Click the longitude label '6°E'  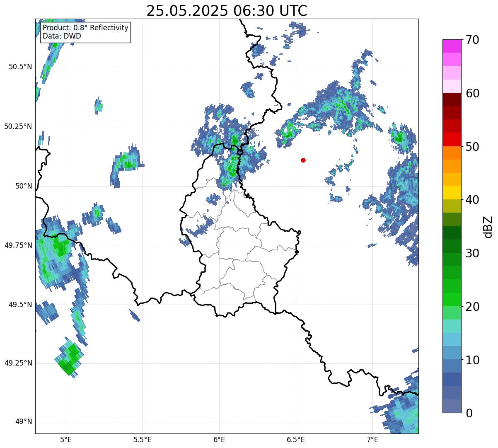(219, 439)
